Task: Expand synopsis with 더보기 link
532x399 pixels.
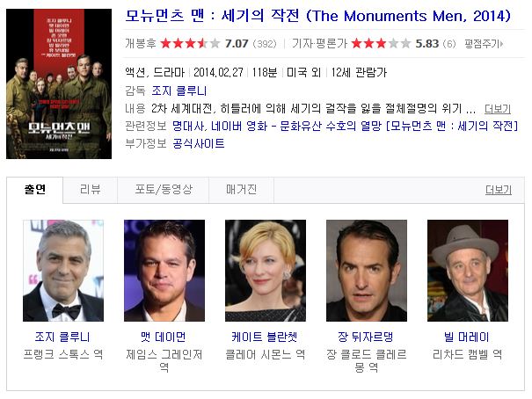Action: click(x=498, y=109)
